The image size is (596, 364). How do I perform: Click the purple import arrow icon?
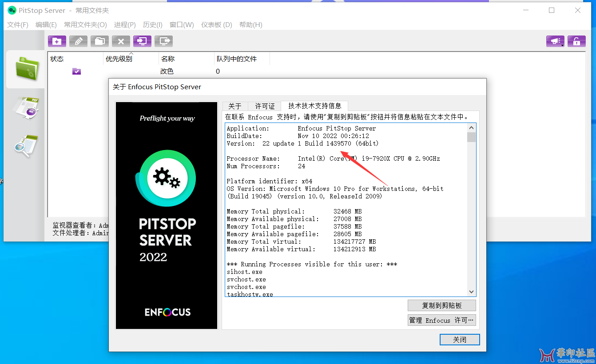click(x=142, y=41)
